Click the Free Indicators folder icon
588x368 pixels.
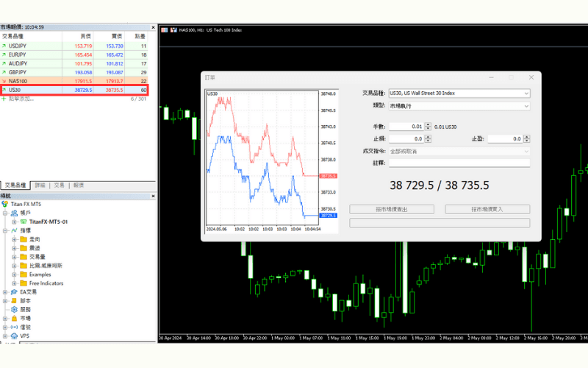(24, 283)
